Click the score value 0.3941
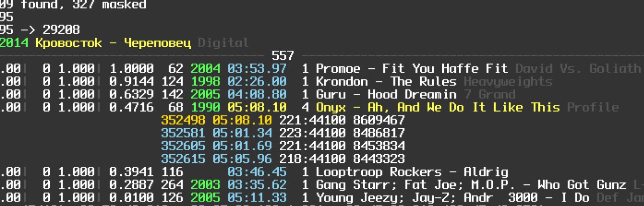Screen dimensions: 644x206 click(x=131, y=172)
